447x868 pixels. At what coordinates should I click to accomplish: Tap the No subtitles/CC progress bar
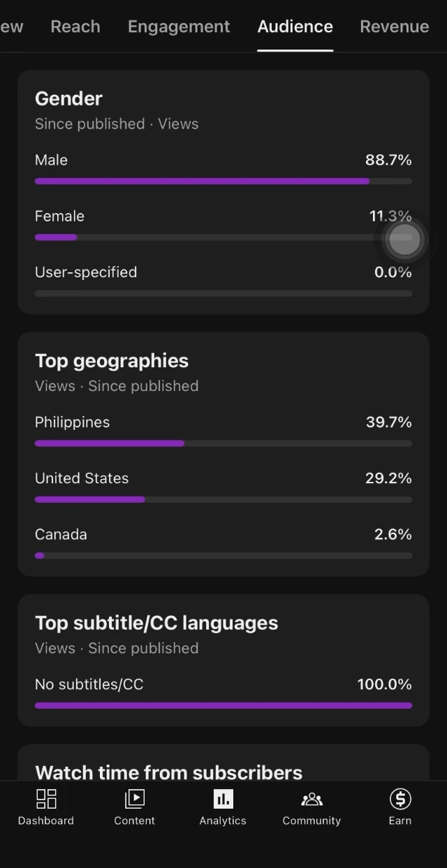tap(223, 705)
